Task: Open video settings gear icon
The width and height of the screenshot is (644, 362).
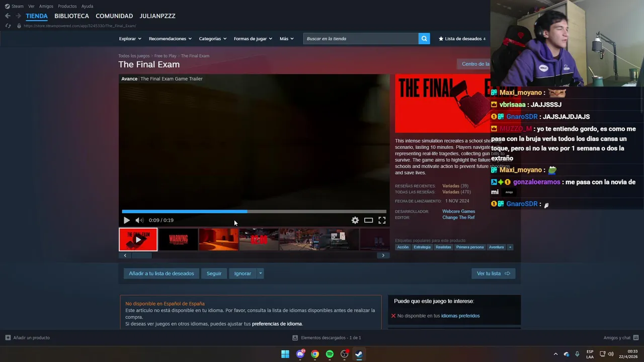Action: click(x=355, y=220)
